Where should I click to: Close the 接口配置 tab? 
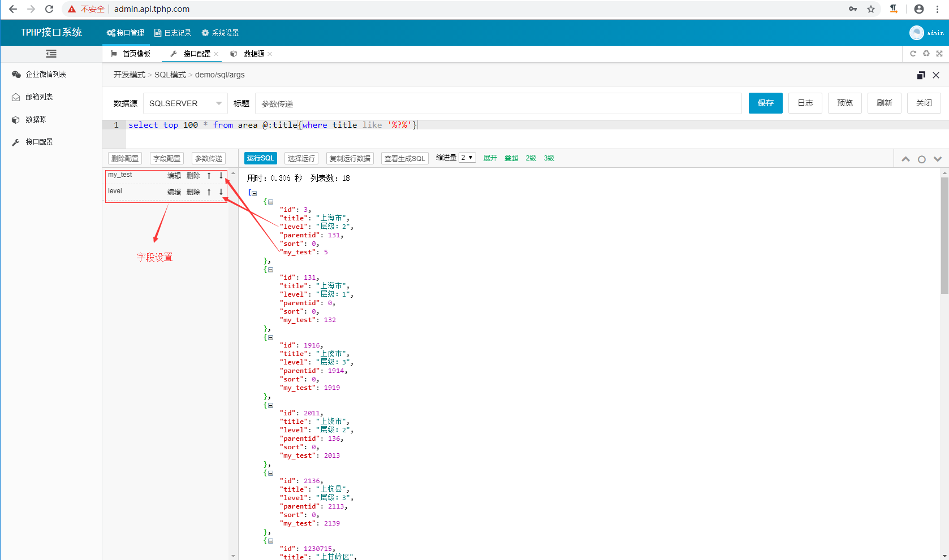point(216,54)
